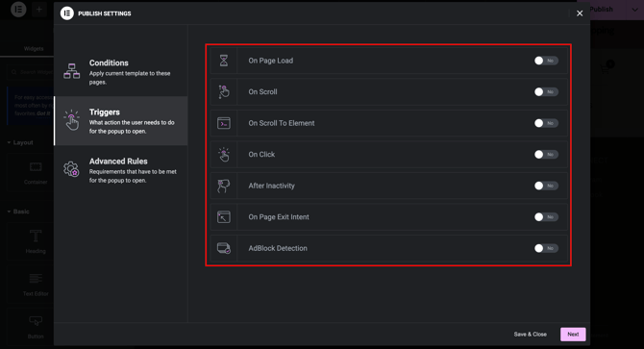Screen dimensions: 644x349
Task: Open the dropdown arrow beside Publish
Action: pyautogui.click(x=634, y=10)
